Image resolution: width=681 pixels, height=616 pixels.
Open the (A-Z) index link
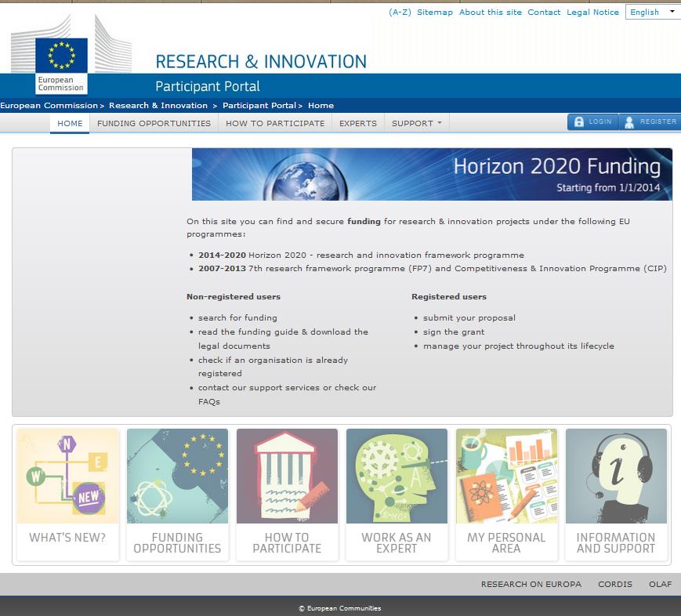coord(400,13)
